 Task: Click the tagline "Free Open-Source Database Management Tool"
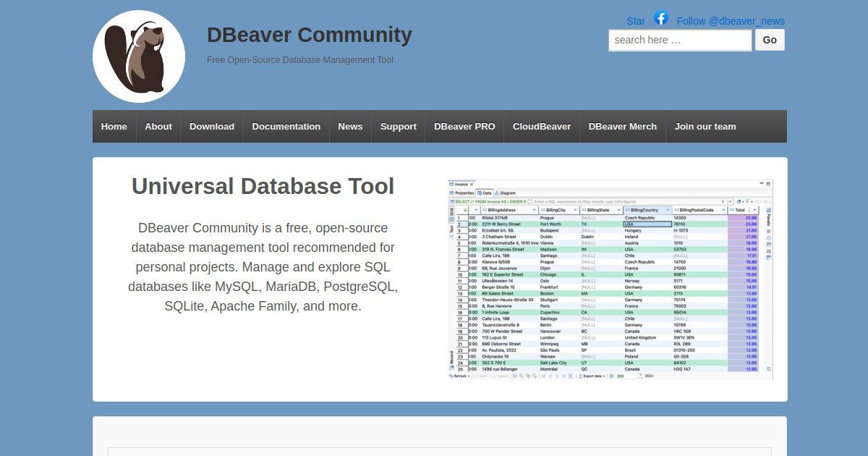tap(300, 60)
